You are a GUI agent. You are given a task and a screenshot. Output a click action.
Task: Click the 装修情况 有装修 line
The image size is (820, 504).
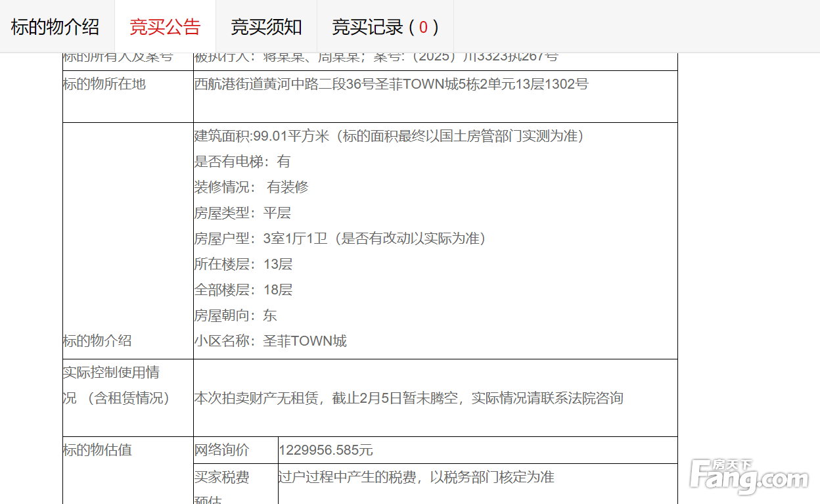[251, 187]
